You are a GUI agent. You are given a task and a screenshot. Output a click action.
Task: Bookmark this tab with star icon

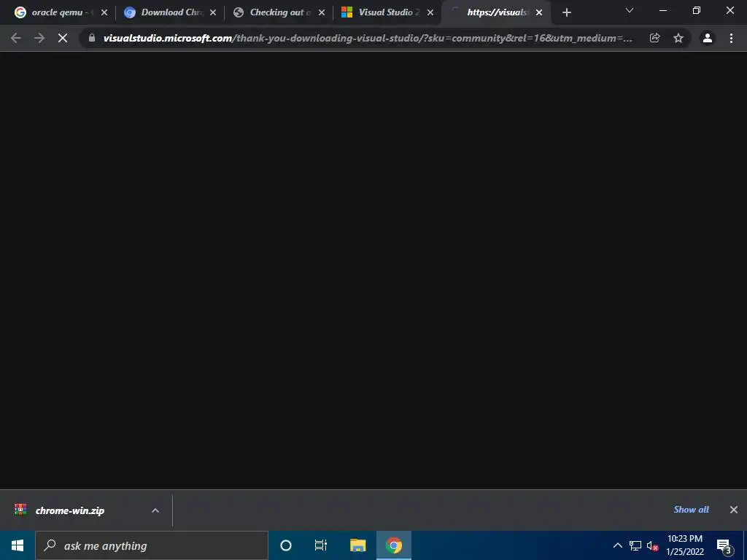678,38
